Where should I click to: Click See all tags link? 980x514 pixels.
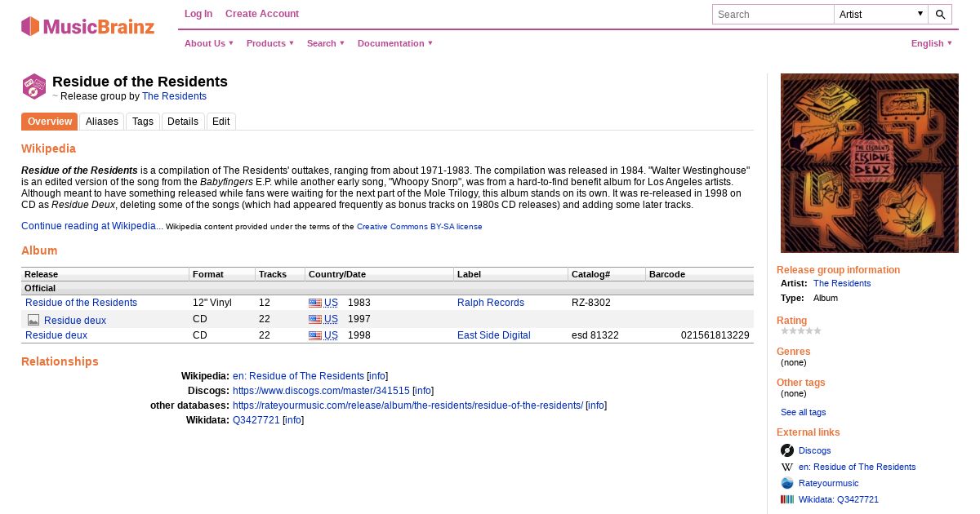[803, 412]
